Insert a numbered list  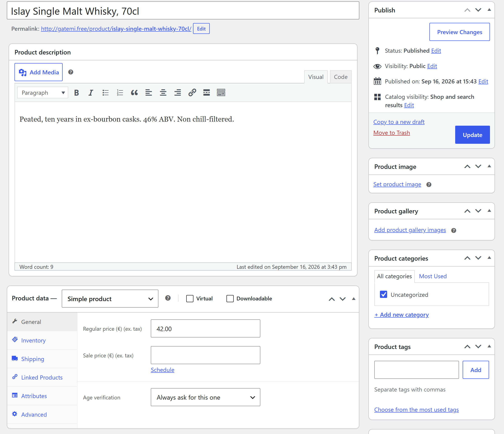tap(120, 93)
